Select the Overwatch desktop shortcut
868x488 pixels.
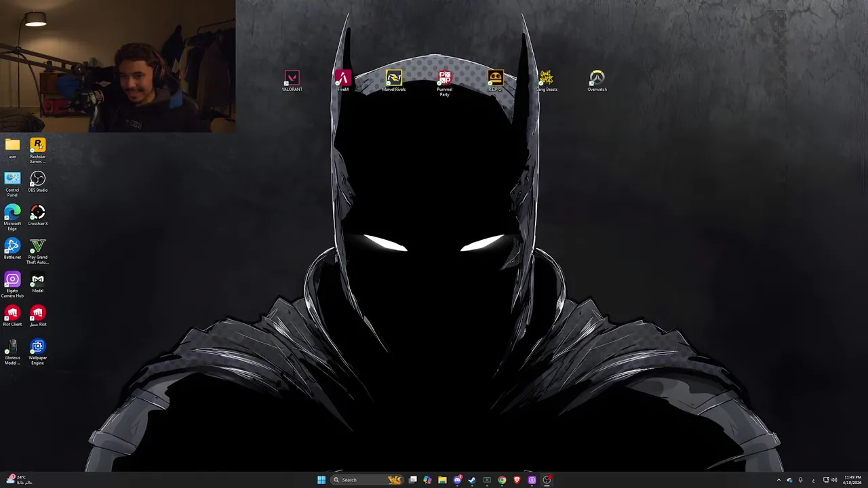597,81
